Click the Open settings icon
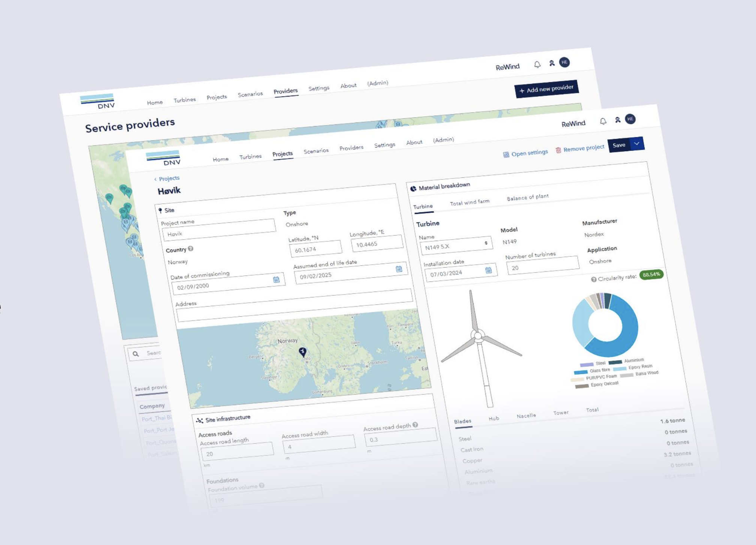The height and width of the screenshot is (545, 756). [x=506, y=155]
